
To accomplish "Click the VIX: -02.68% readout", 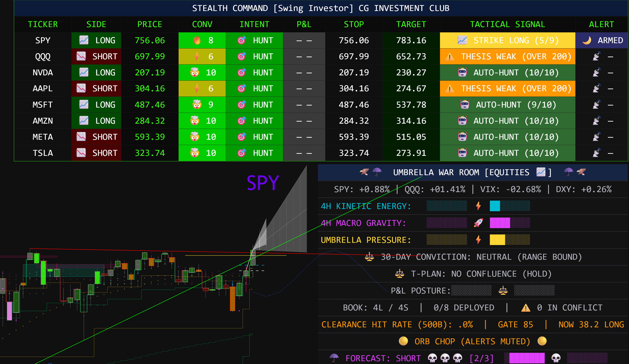I will [511, 189].
